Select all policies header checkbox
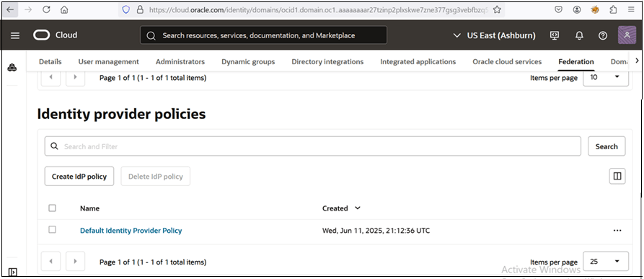Image resolution: width=644 pixels, height=279 pixels. 52,208
